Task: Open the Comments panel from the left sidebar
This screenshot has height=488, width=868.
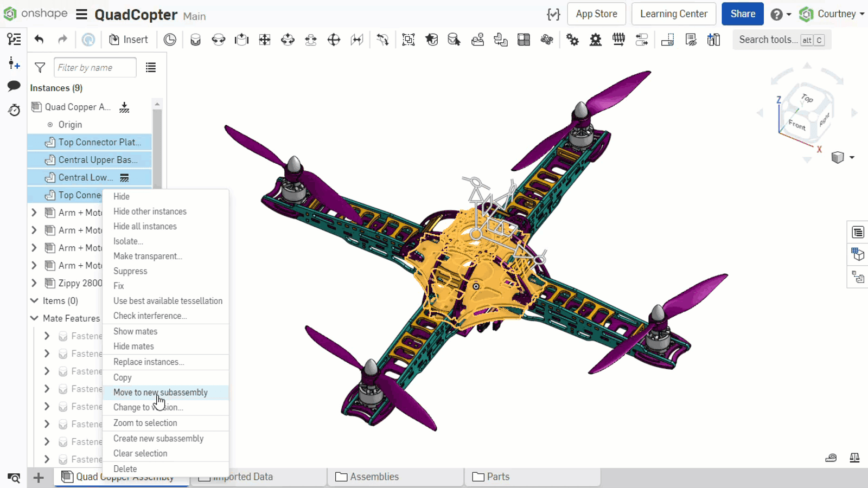Action: pos(14,86)
